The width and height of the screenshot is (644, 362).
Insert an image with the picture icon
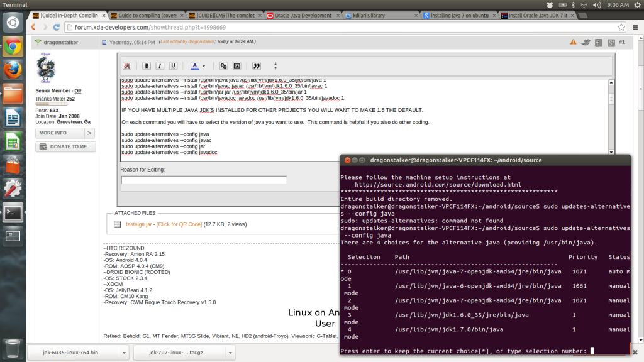[237, 66]
